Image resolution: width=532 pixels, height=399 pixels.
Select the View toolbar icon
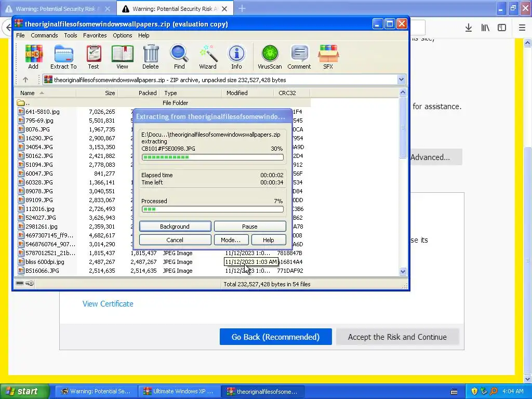[123, 57]
